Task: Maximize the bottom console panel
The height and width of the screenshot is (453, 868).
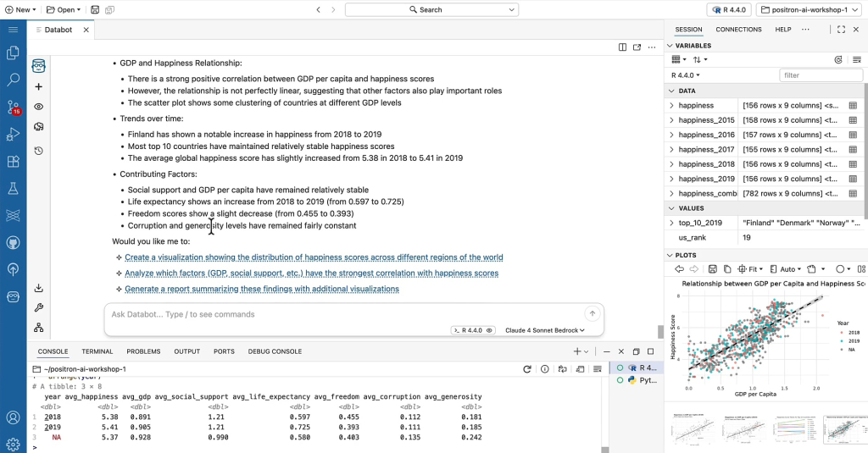Action: (x=650, y=351)
